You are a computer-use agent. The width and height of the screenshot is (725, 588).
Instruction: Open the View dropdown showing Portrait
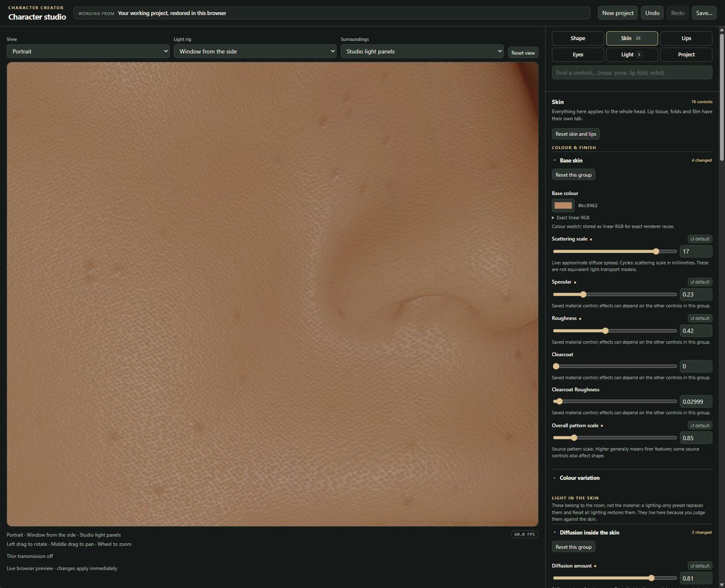tap(88, 51)
